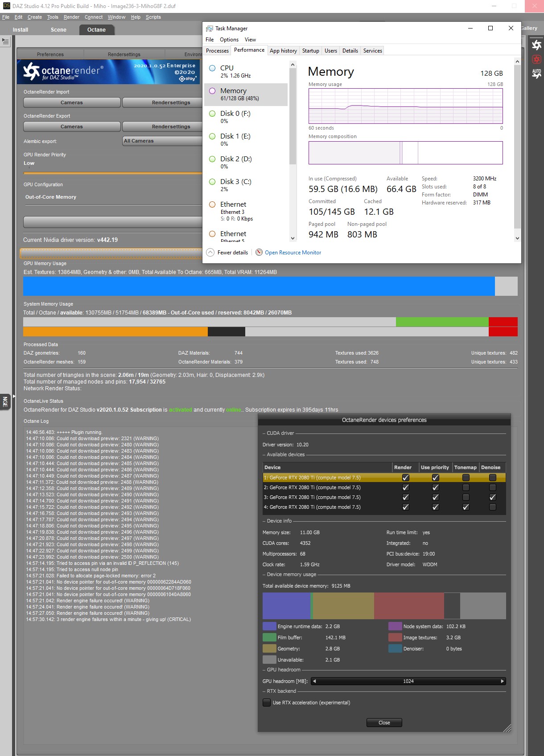
Task: Click the OctaneRender logo banner
Action: click(x=109, y=72)
